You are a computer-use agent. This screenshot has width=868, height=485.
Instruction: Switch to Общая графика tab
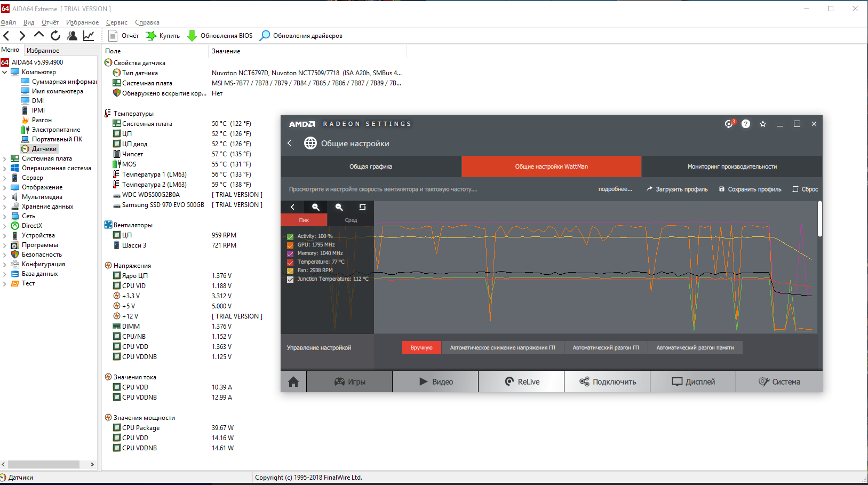click(x=371, y=166)
